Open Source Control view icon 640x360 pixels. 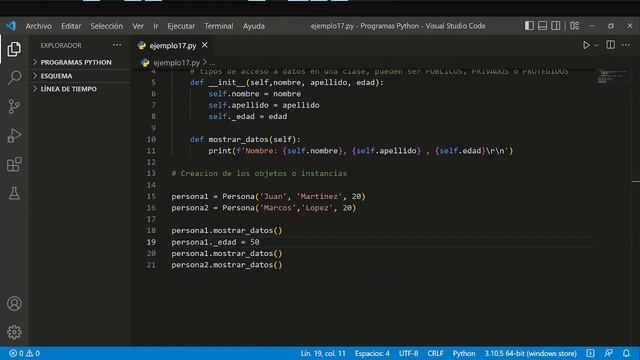click(14, 107)
